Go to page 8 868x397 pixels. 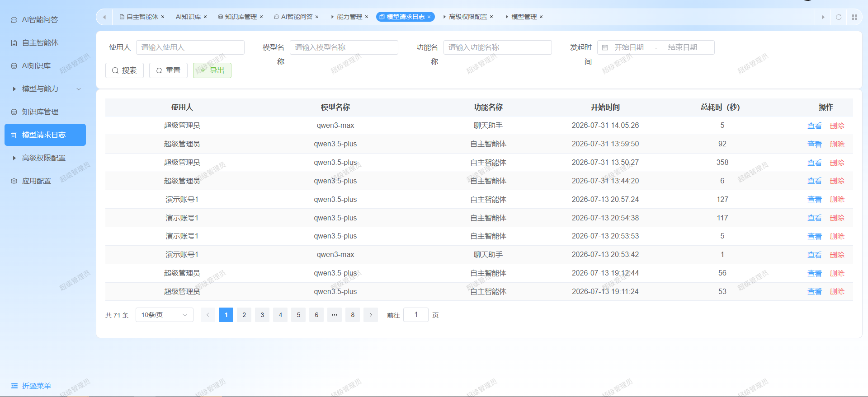[353, 315]
